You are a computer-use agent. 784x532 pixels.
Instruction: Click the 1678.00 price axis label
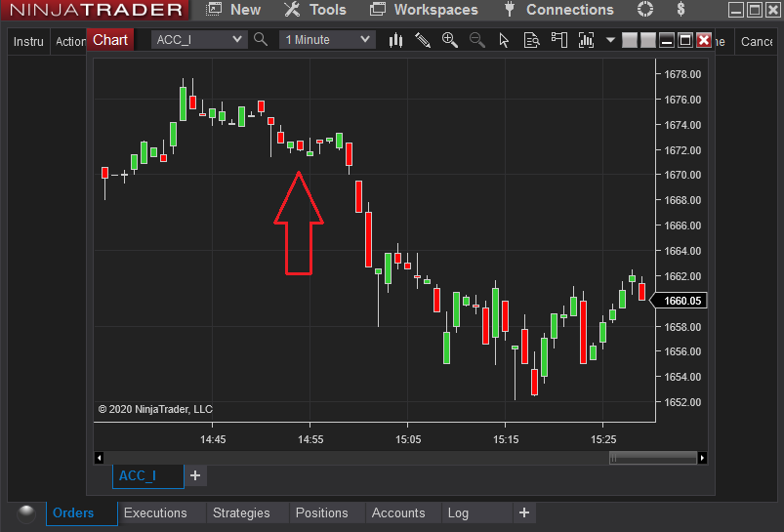(x=682, y=74)
